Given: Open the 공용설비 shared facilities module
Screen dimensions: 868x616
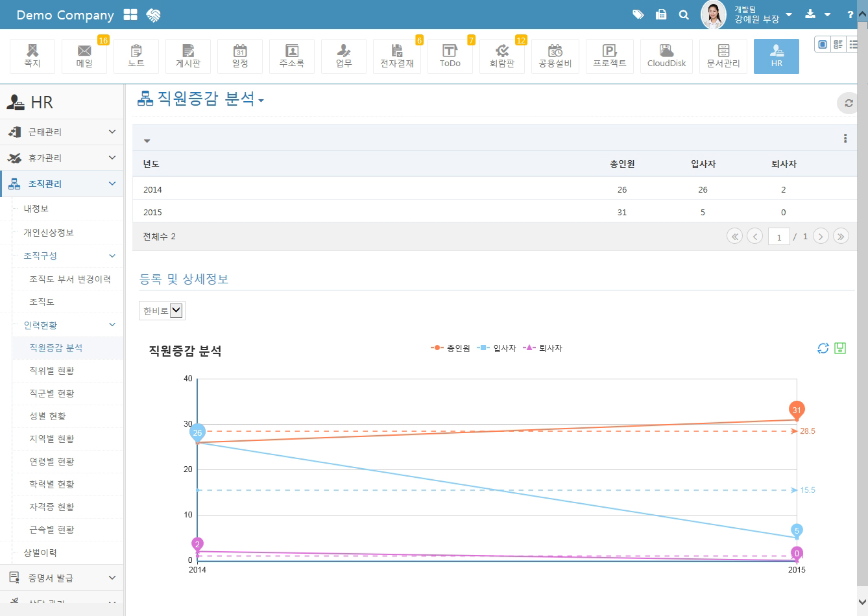Looking at the screenshot, I should 555,56.
